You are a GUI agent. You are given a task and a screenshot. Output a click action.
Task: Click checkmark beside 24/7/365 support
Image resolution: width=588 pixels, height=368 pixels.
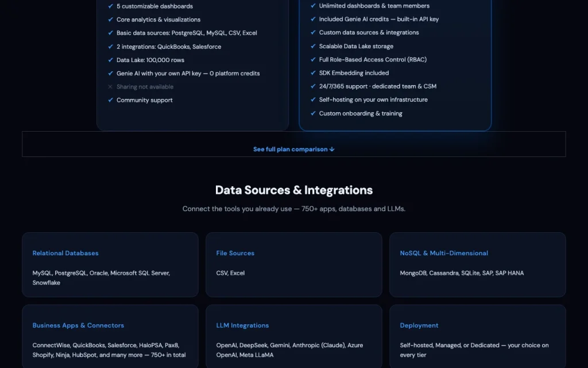coord(313,86)
